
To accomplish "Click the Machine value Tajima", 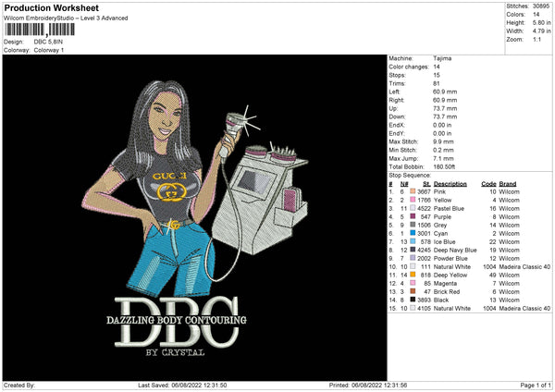I will click(442, 58).
